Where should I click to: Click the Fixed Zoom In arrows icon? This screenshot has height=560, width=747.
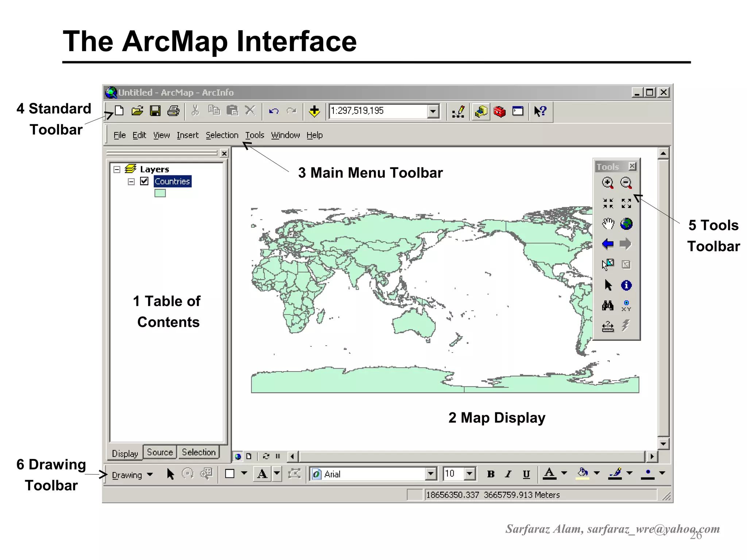click(608, 203)
